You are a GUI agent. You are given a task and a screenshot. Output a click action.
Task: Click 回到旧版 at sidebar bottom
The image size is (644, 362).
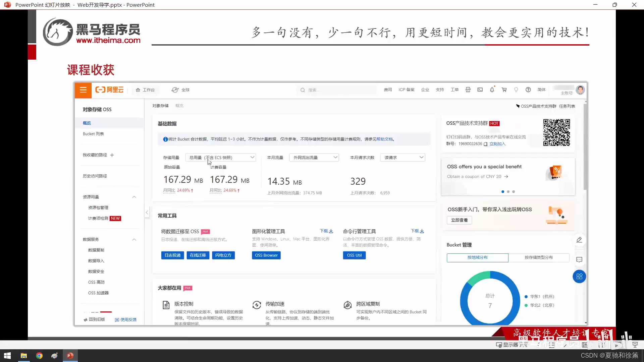pos(94,320)
